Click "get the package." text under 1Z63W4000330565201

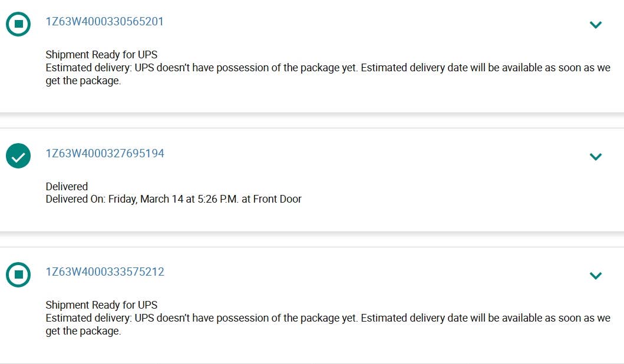click(x=83, y=81)
